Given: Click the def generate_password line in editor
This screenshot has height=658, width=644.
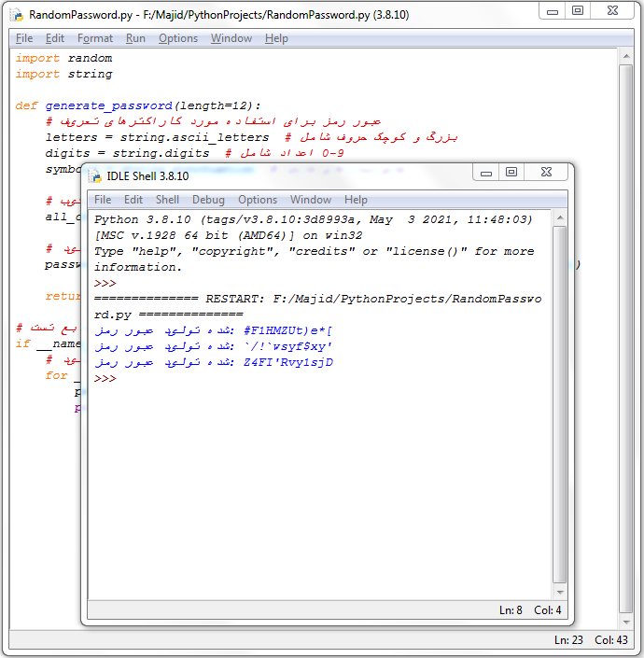Looking at the screenshot, I should point(138,105).
